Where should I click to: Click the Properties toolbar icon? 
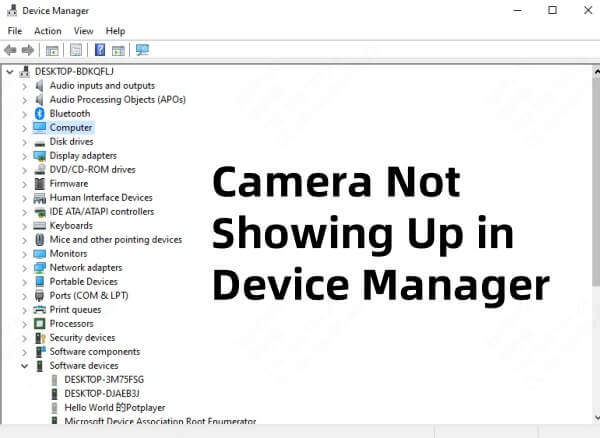pos(76,50)
